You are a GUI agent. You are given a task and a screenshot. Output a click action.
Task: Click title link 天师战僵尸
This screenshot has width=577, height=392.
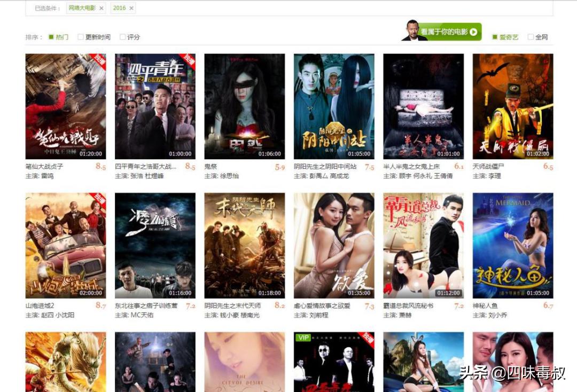point(488,167)
